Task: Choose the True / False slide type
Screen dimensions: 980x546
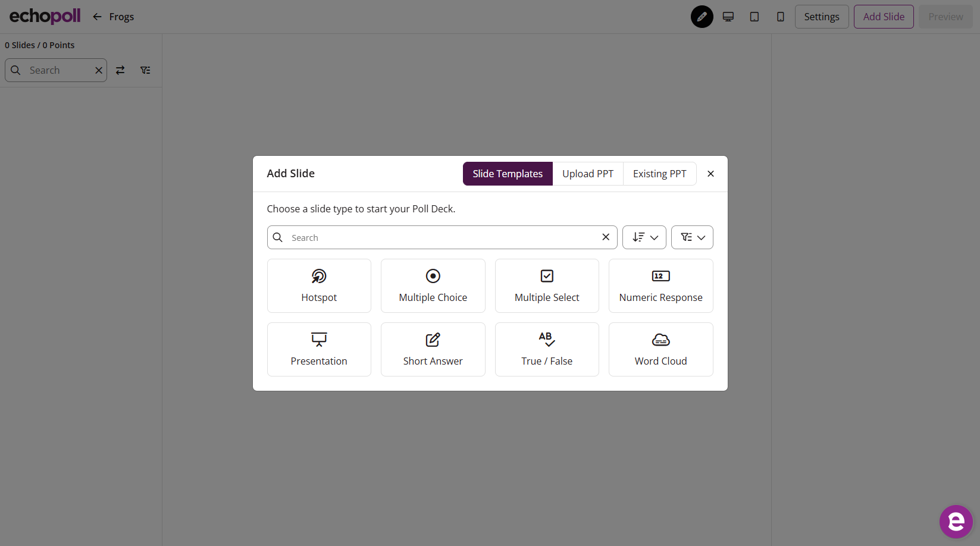Action: tap(547, 349)
